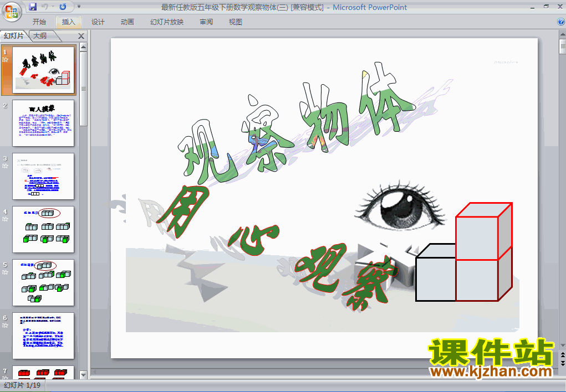Open the 视图 ribbon tab
Image resolution: width=566 pixels, height=392 pixels.
[236, 22]
